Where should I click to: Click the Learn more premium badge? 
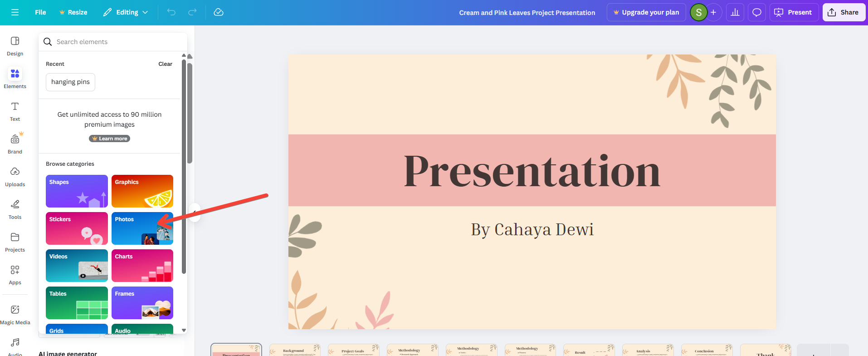[x=109, y=138]
